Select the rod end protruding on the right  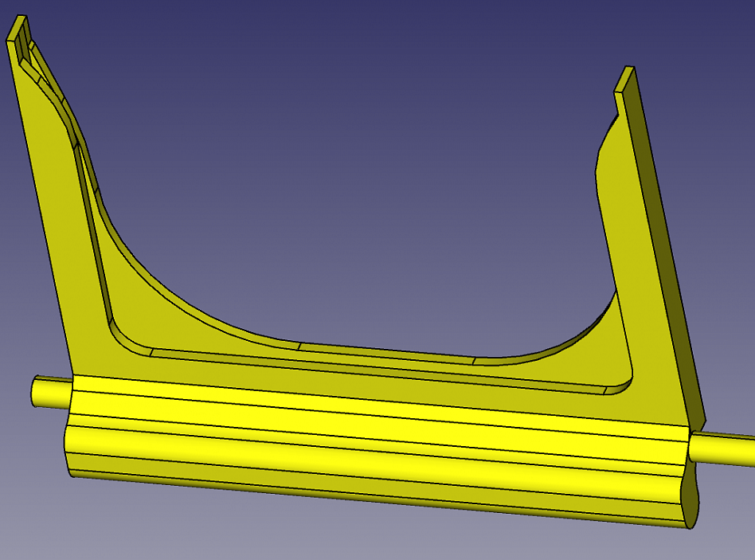[722, 448]
